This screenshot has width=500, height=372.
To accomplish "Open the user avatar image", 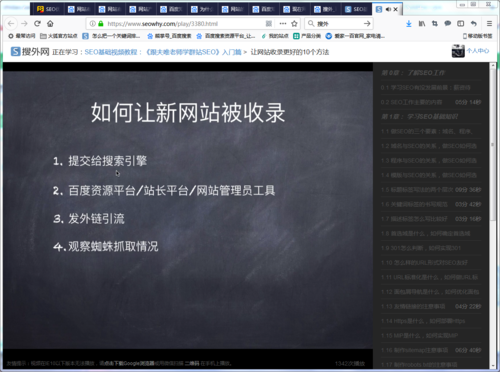I will [x=458, y=51].
